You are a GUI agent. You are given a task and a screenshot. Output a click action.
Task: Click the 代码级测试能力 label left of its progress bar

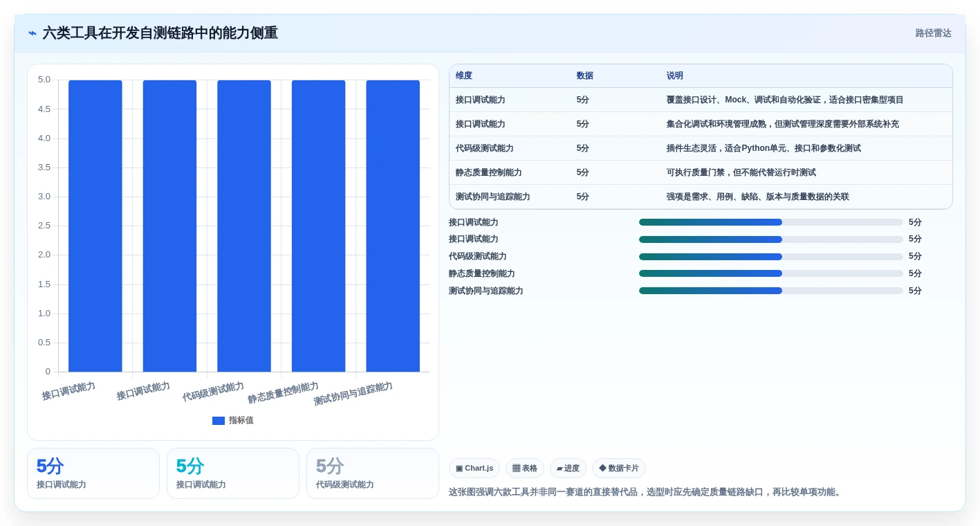coord(478,257)
